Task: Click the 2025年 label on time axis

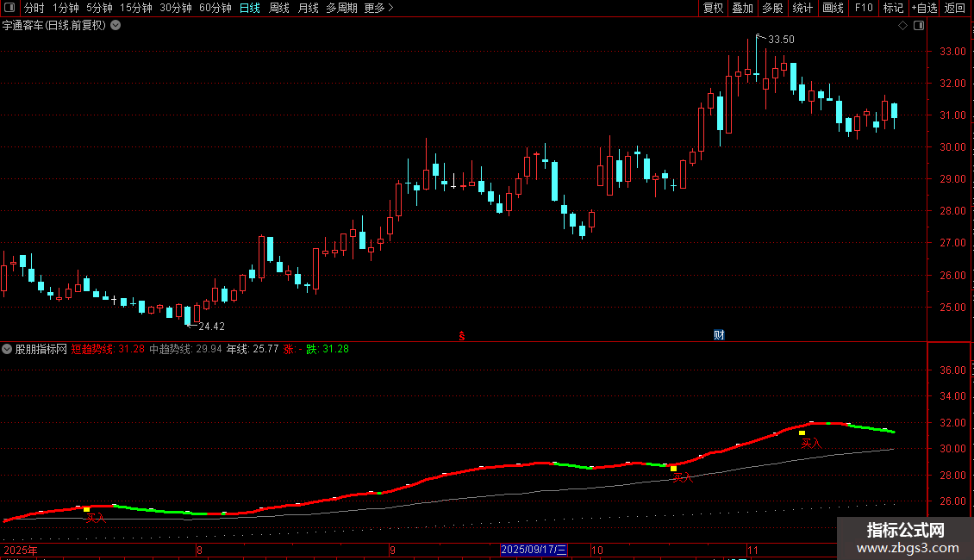Action: point(21,550)
